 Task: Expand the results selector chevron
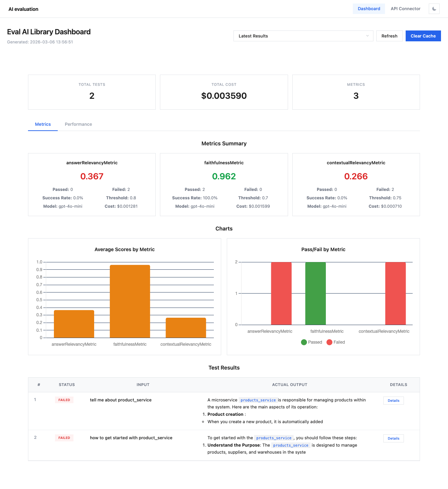367,36
